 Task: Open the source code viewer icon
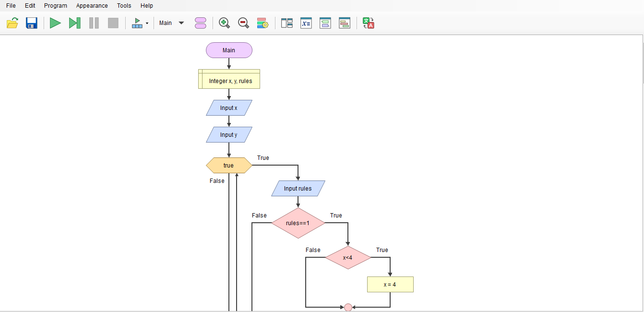point(345,23)
